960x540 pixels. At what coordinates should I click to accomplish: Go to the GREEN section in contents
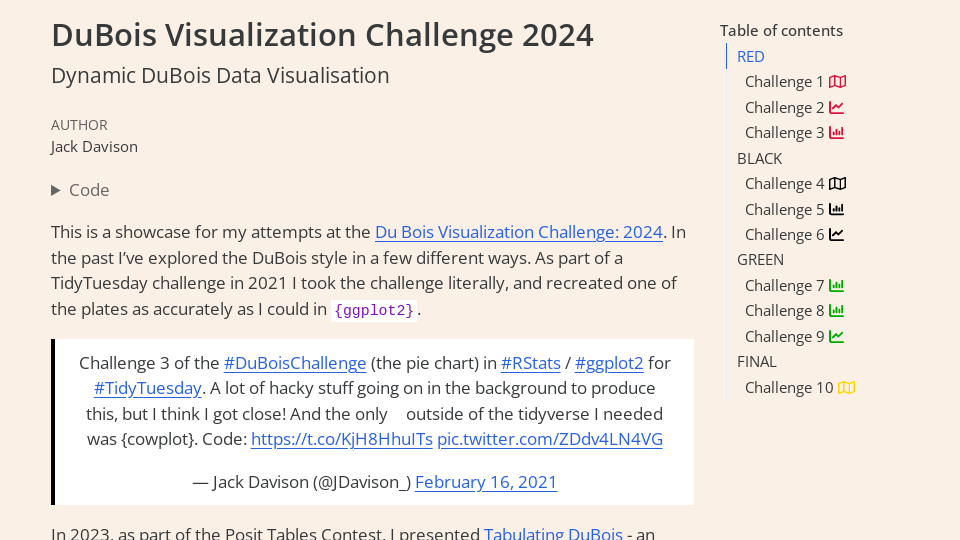[760, 260]
